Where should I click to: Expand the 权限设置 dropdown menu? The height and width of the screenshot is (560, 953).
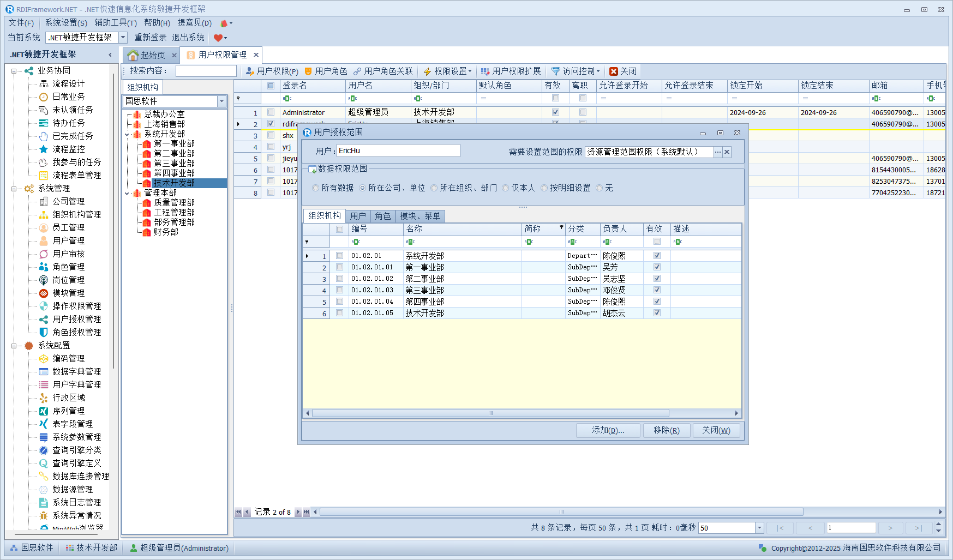470,71
